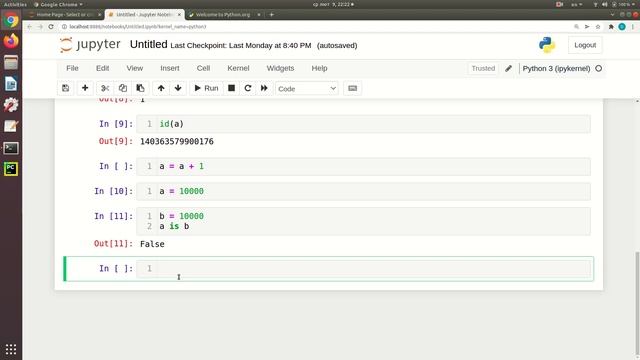Open the File menu
This screenshot has height=360, width=640.
coord(72,68)
